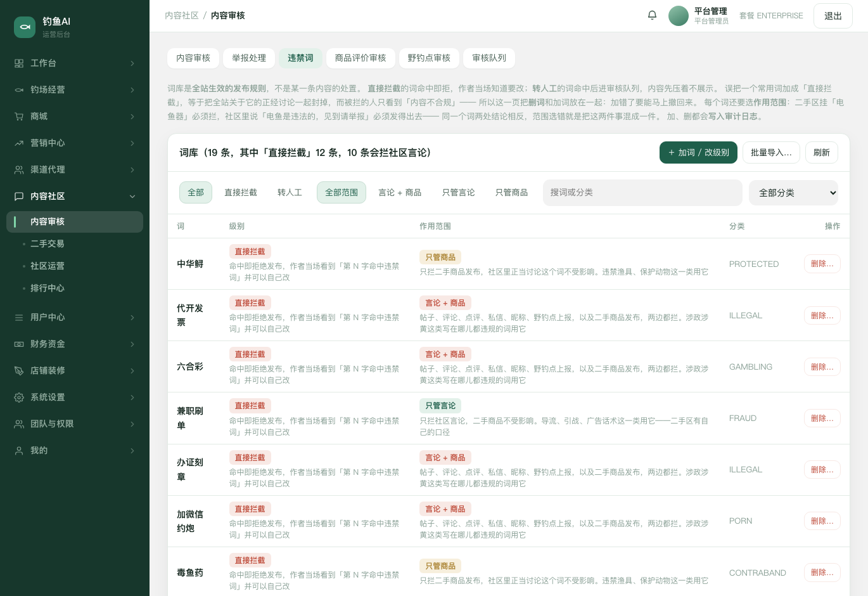Click the 团队与权限 users icon
The image size is (868, 596).
(x=19, y=424)
